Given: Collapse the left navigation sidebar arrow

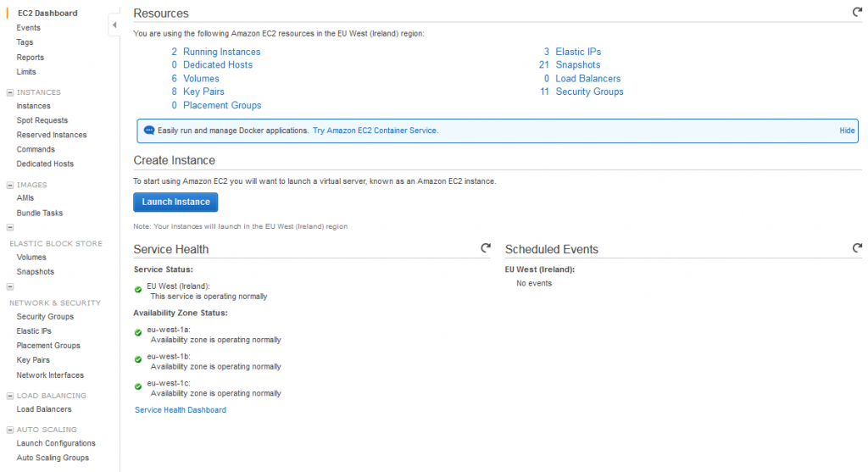Looking at the screenshot, I should point(114,25).
